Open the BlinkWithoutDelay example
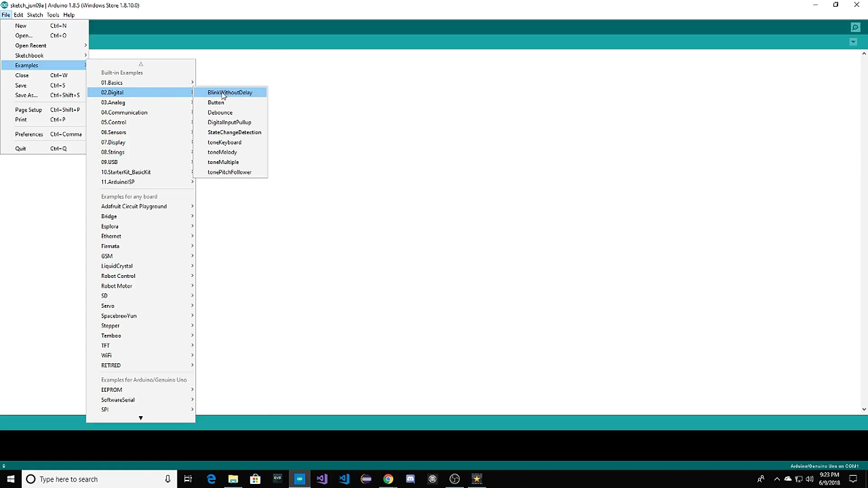This screenshot has height=488, width=868. tap(230, 93)
